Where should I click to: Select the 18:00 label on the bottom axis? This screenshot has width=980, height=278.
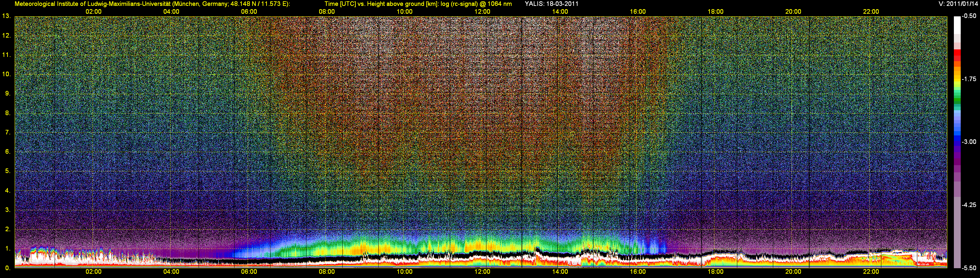coord(715,271)
